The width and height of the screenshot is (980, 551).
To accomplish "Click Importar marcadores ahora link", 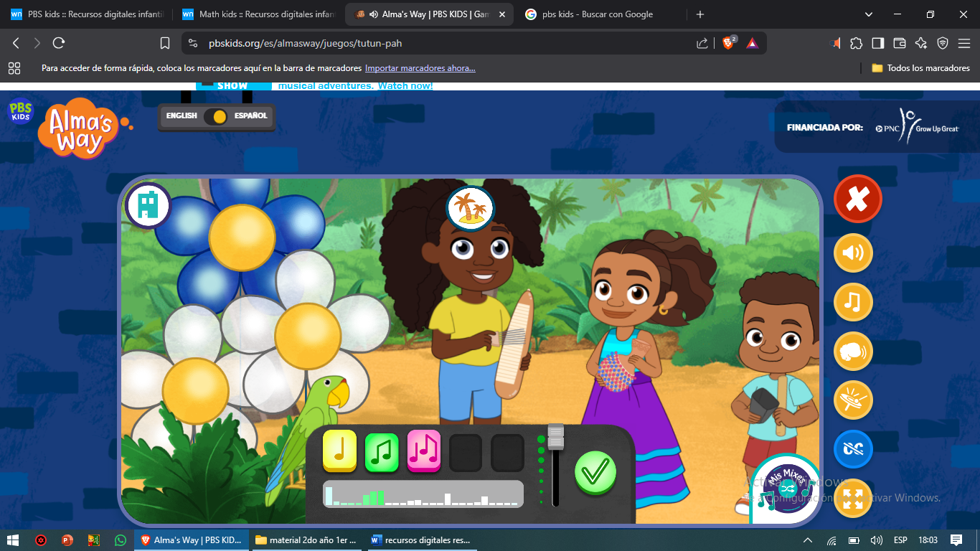I will pos(420,68).
